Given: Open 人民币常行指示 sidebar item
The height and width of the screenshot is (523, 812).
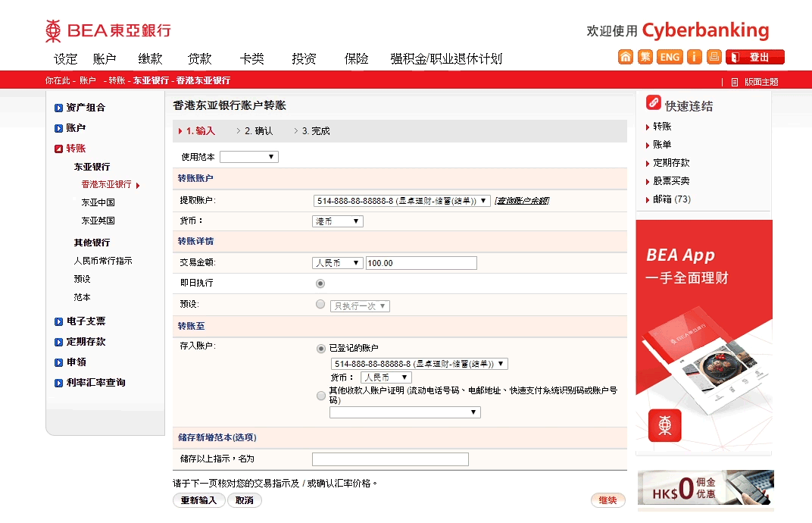Looking at the screenshot, I should [102, 261].
